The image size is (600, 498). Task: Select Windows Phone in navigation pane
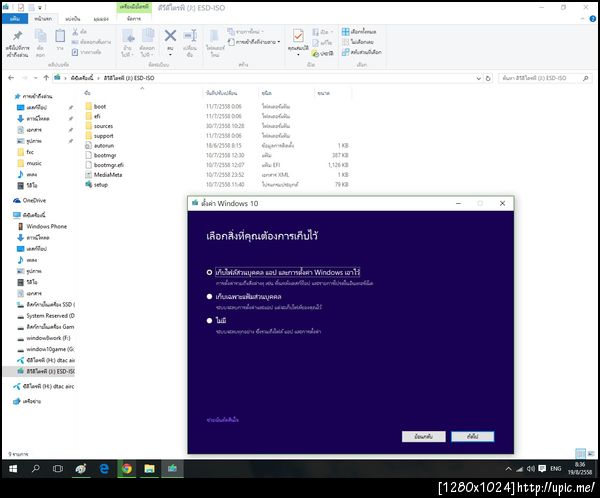46,227
